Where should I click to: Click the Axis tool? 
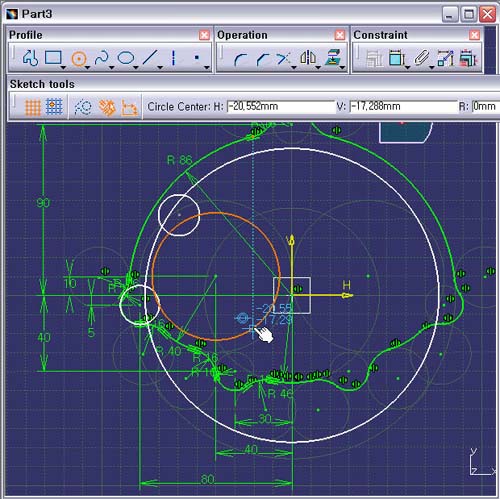click(x=173, y=58)
